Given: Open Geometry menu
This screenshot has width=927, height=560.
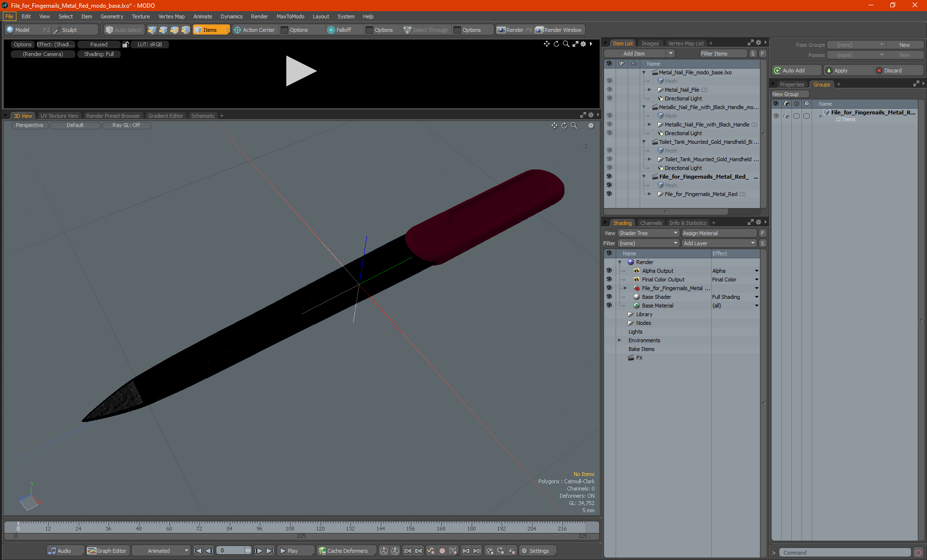Looking at the screenshot, I should [112, 16].
